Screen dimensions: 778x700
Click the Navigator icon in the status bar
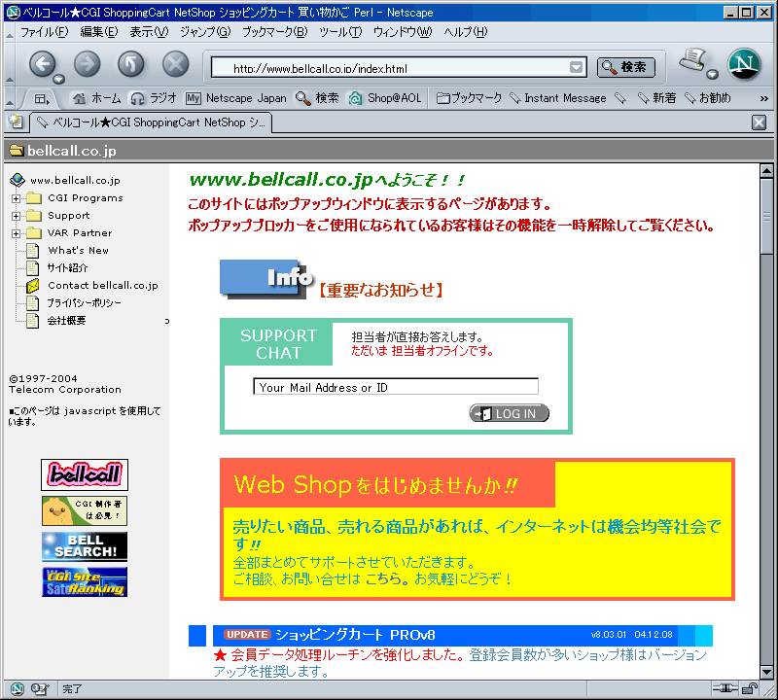click(17, 688)
